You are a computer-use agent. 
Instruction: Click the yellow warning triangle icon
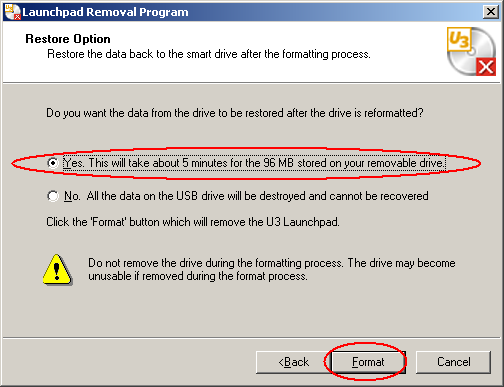(57, 270)
